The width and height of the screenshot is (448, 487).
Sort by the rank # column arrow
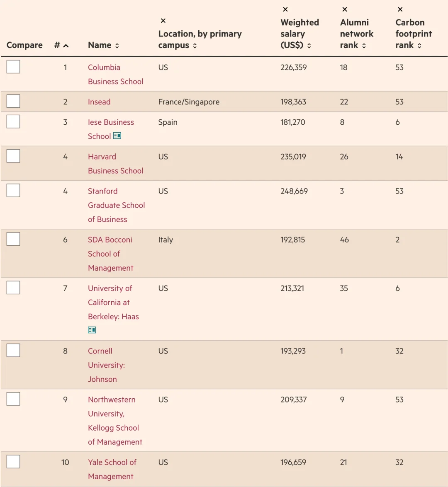[66, 46]
